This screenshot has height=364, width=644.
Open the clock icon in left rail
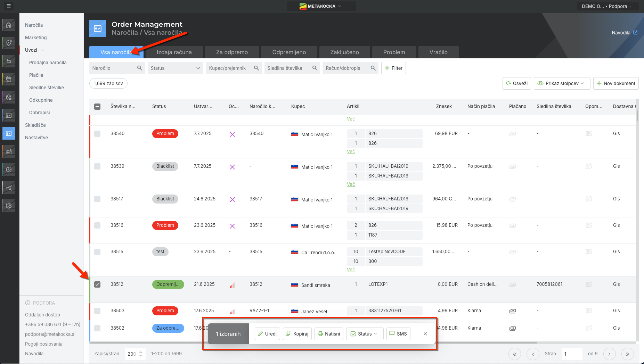[x=9, y=169]
